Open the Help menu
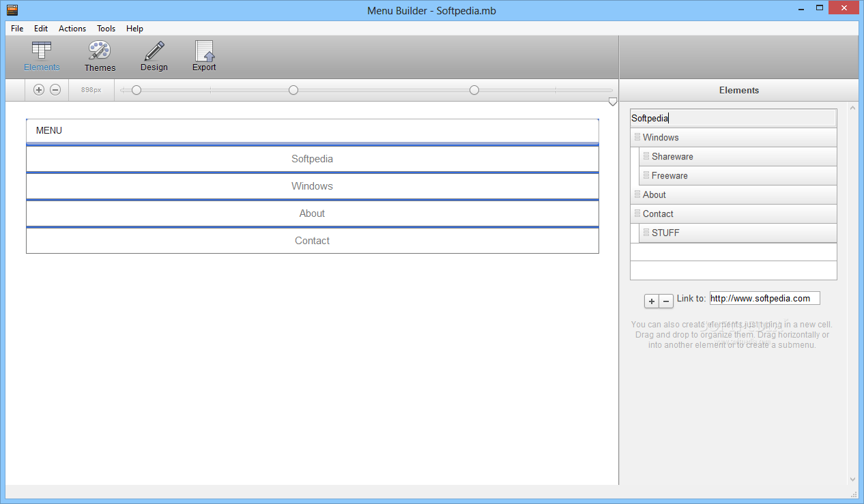The width and height of the screenshot is (864, 504). tap(134, 29)
